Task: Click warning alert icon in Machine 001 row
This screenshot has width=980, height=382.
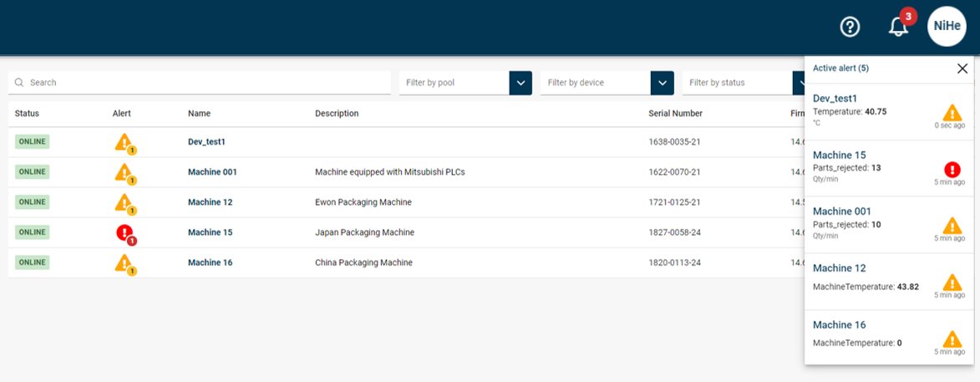Action: (x=124, y=172)
